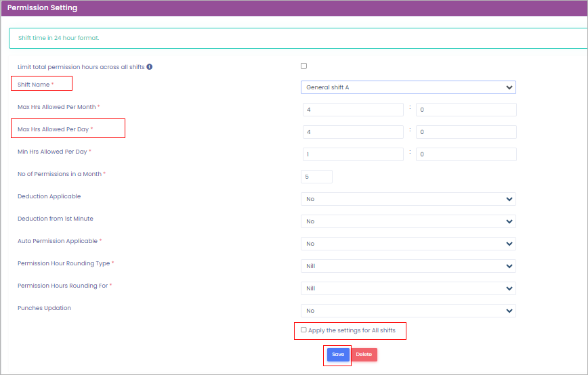The image size is (588, 375).
Task: Click No of Permissions in a Month field
Action: coord(316,177)
